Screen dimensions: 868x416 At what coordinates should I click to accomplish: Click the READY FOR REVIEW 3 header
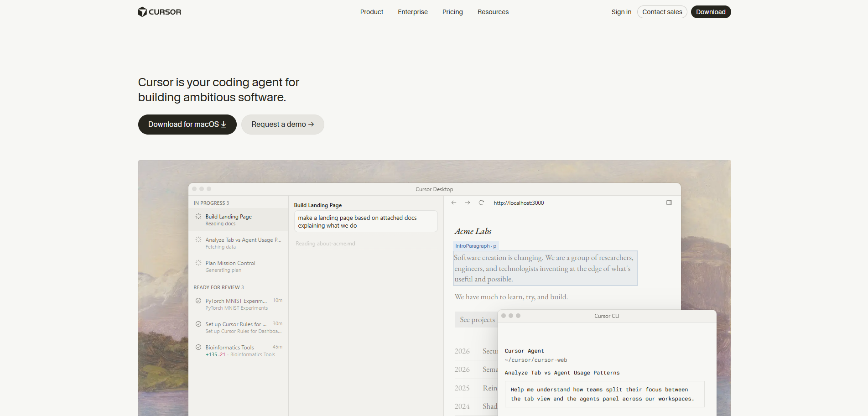(x=218, y=287)
